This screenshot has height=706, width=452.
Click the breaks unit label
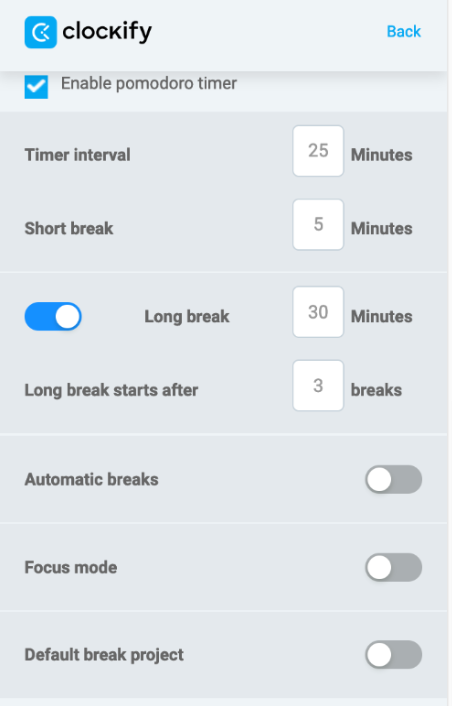tap(376, 390)
